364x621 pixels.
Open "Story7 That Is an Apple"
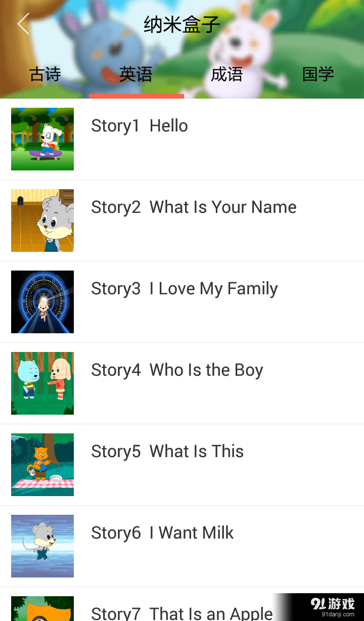click(x=182, y=613)
